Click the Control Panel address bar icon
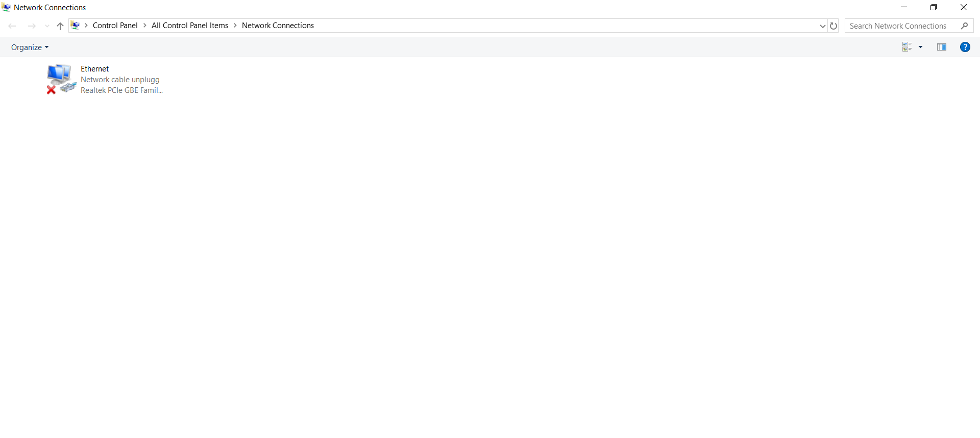Viewport: 980px width, 438px height. coord(75,26)
